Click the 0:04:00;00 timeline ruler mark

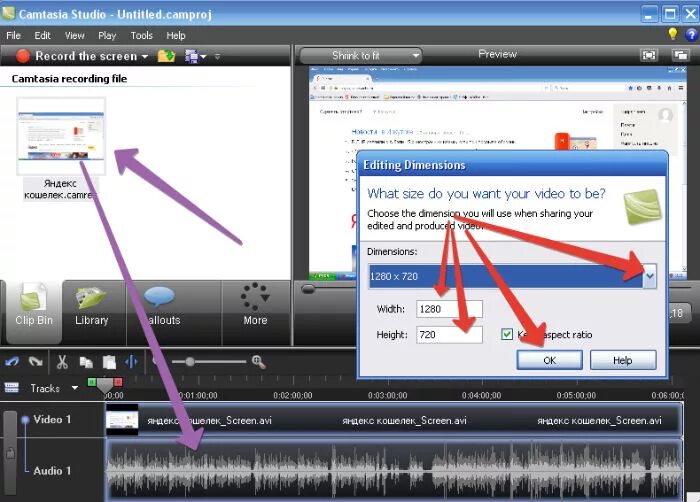click(x=481, y=395)
